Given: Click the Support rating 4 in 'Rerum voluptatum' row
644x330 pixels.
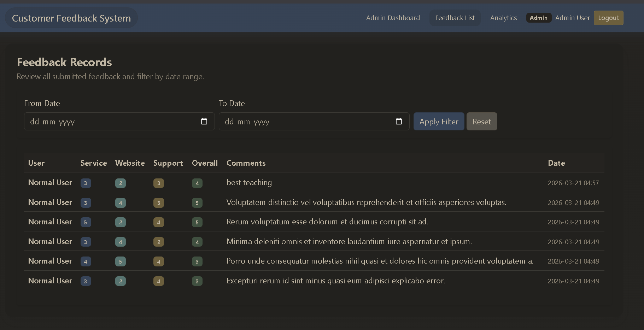Looking at the screenshot, I should coord(159,222).
